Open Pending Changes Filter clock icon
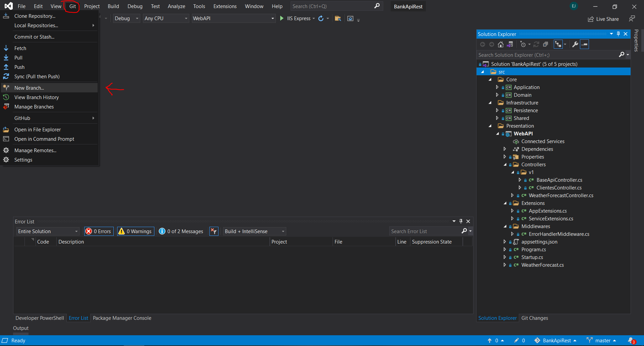 click(523, 44)
